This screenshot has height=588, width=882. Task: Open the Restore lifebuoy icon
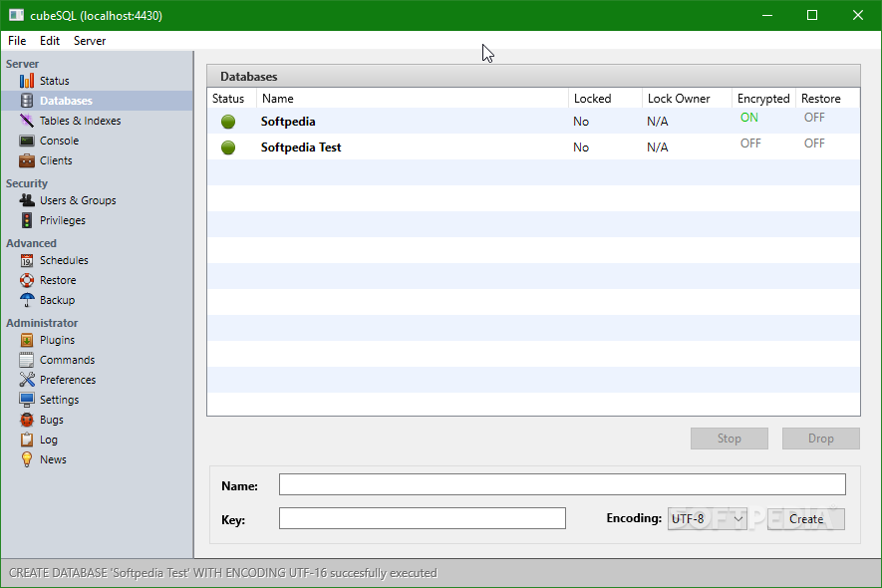click(x=27, y=280)
